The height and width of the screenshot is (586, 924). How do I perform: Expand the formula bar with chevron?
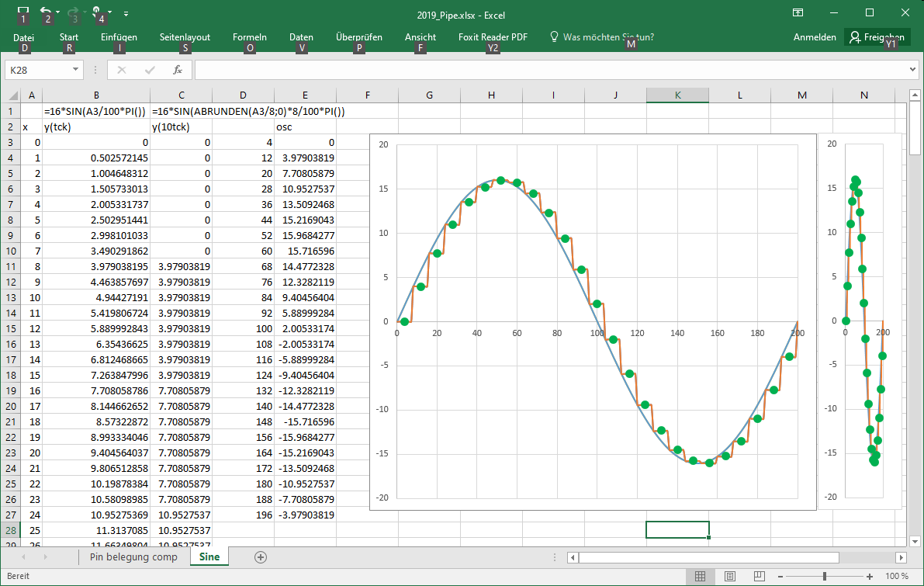[x=912, y=70]
